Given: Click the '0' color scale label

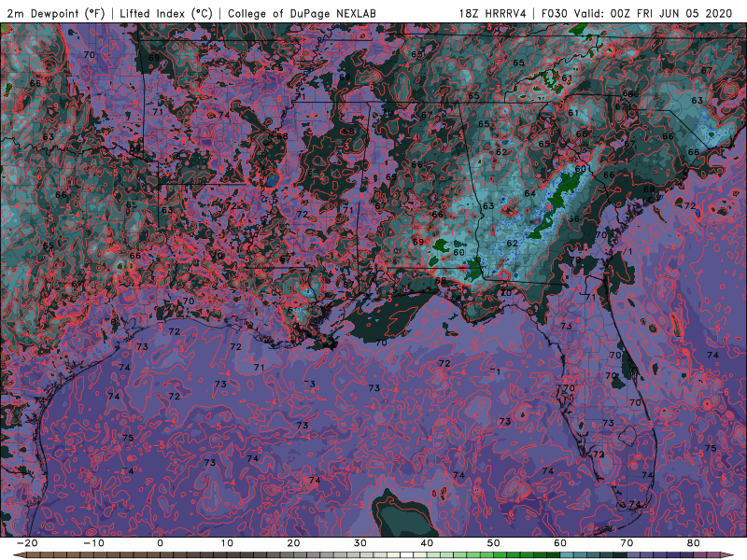Looking at the screenshot, I should click(160, 543).
